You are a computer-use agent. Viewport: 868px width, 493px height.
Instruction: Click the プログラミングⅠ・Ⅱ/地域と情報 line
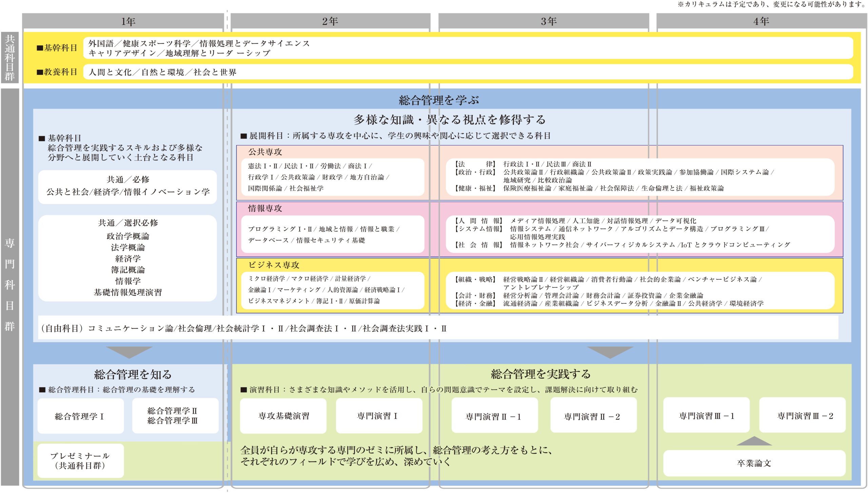tap(324, 229)
